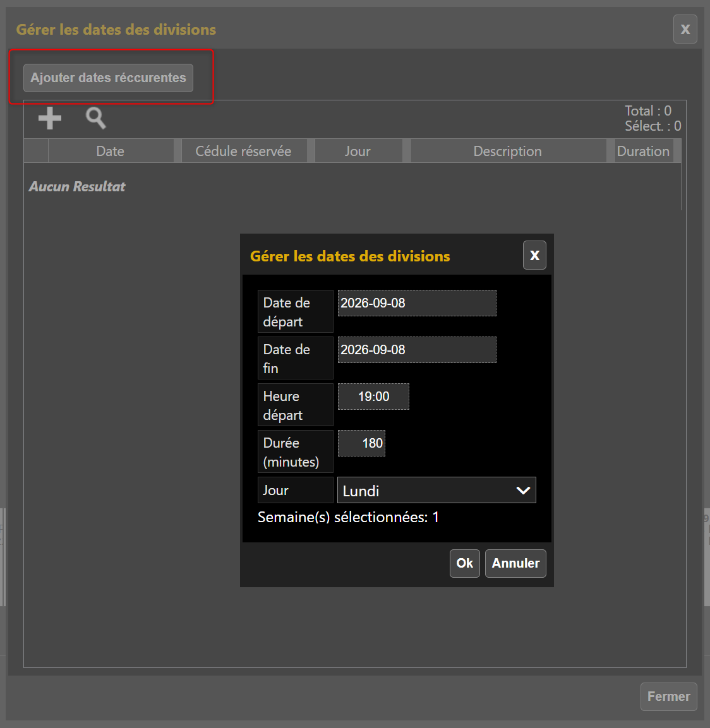Close the inner dates dialog with X

pyautogui.click(x=534, y=255)
